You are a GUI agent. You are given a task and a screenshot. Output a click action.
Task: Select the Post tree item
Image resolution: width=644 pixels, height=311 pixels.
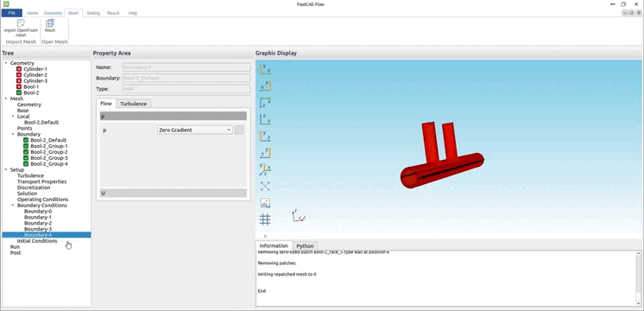16,252
